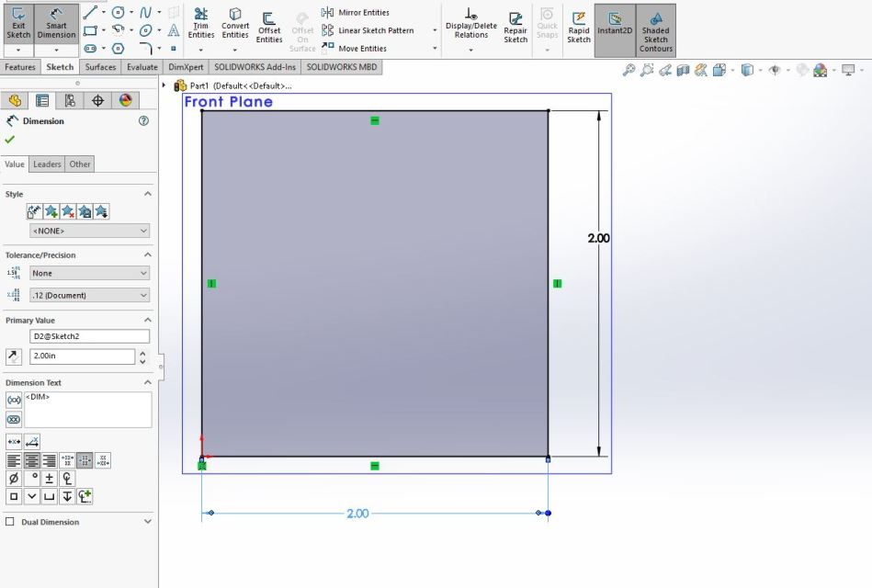Open the Repair Sketch tool
872x588 pixels.
(x=515, y=27)
